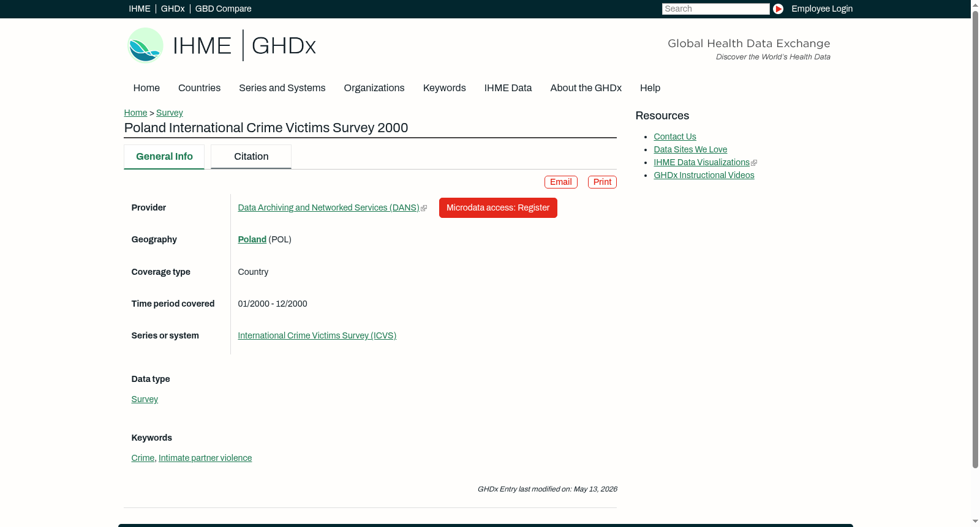Click the vertical page scrollbar thumb
Screen dimensions: 980x527
tap(975, 239)
